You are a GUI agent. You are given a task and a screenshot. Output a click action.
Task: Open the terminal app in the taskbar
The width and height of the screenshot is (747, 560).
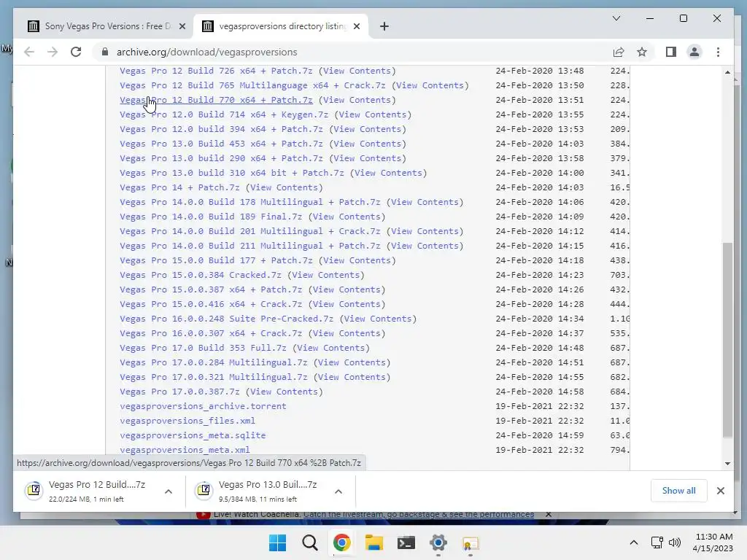[x=406, y=542]
